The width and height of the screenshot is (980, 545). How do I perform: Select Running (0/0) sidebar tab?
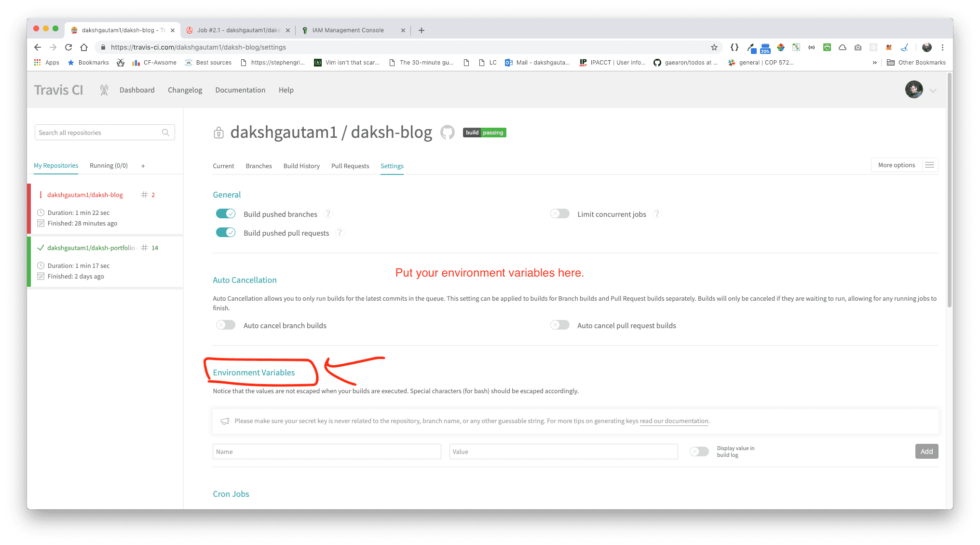(109, 166)
